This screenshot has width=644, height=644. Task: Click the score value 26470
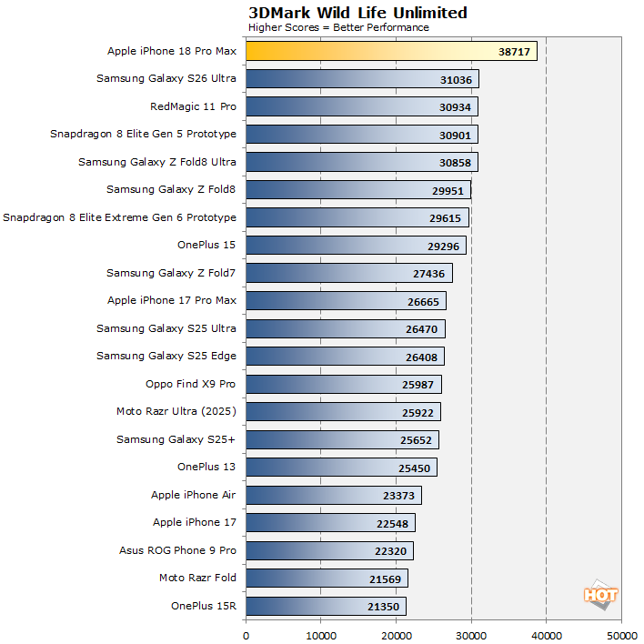pos(421,329)
